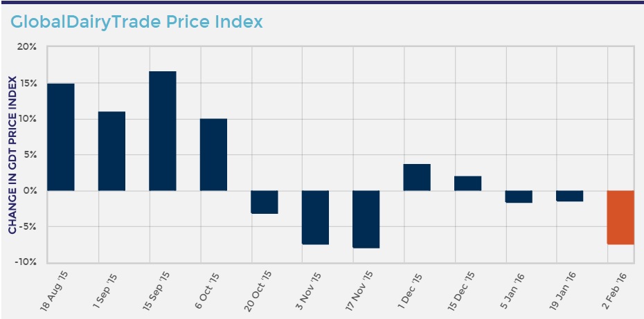Image resolution: width=644 pixels, height=319 pixels.
Task: Click the tallest bar, 15 Sep '15
Action: click(x=163, y=131)
